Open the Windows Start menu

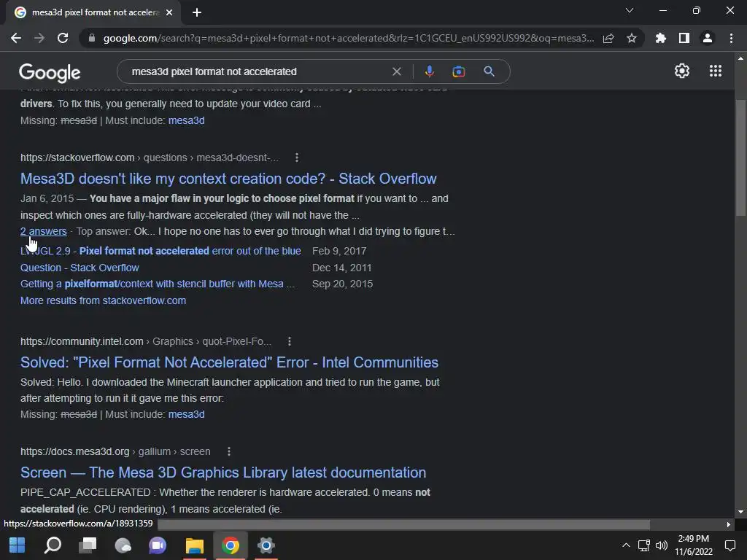(x=18, y=545)
